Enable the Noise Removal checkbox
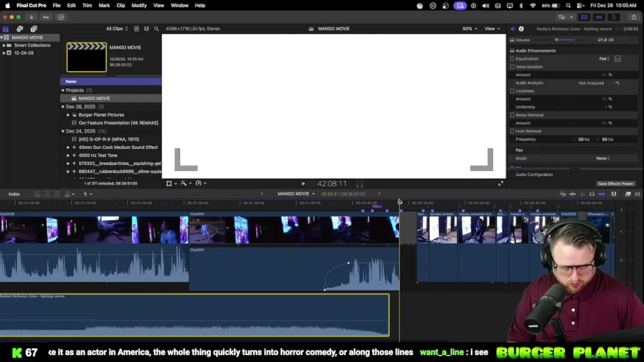Screen dimensions: 644x362 pos(512,115)
